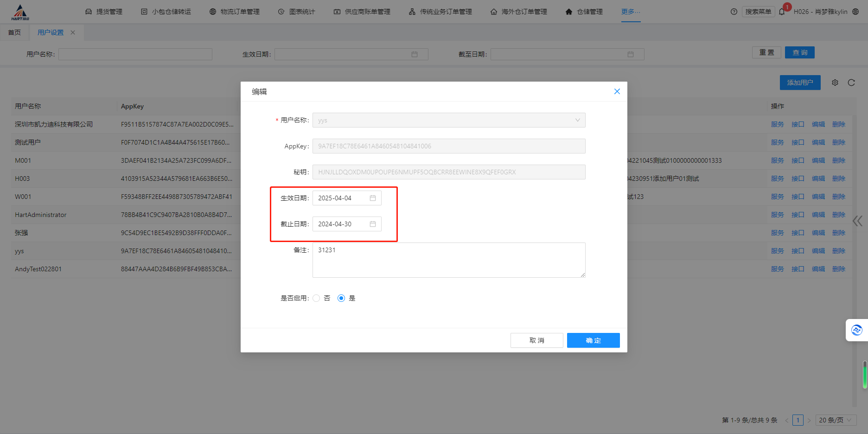Viewport: 868px width, 434px height.
Task: Click the notification bell icon
Action: coord(782,12)
